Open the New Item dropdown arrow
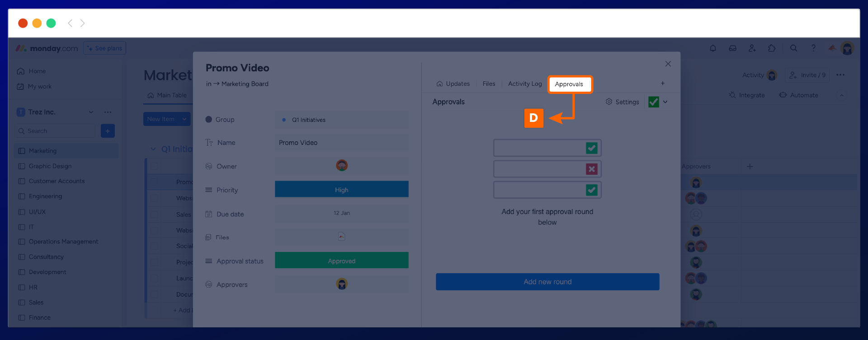Screen dimensions: 868x340 [184, 119]
